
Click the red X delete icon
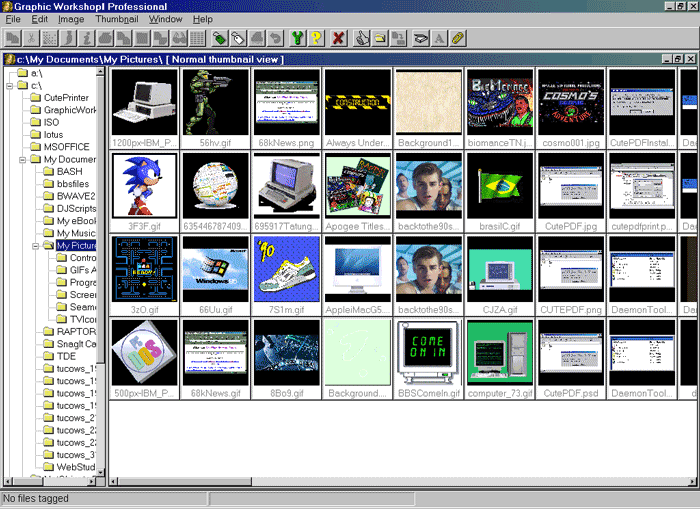(x=338, y=38)
